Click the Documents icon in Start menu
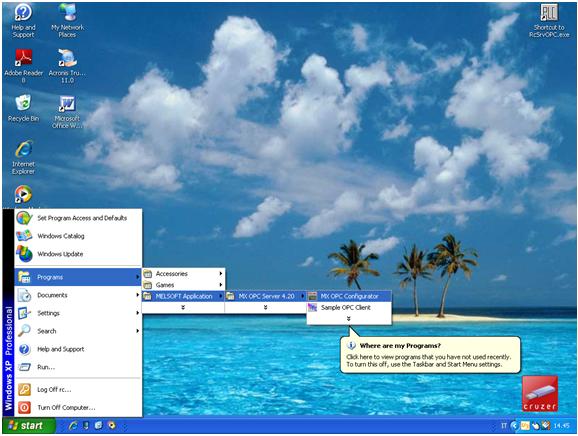 tap(24, 295)
